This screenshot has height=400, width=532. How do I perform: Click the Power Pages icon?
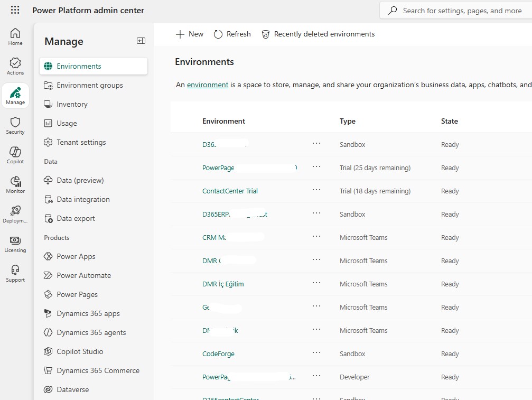click(48, 294)
